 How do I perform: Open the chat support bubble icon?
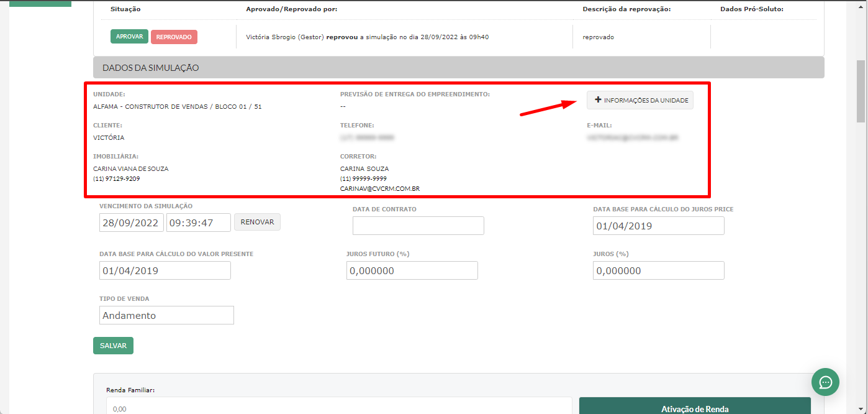(x=825, y=382)
